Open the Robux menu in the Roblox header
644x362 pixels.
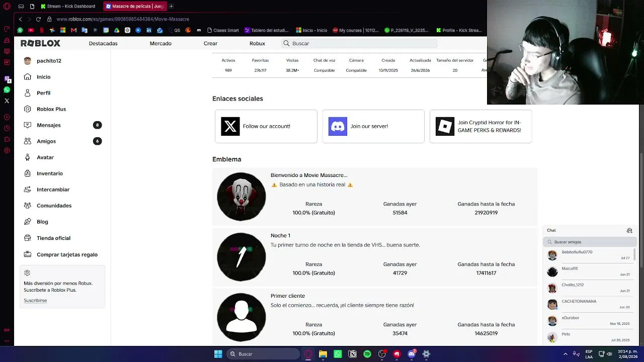click(x=257, y=43)
